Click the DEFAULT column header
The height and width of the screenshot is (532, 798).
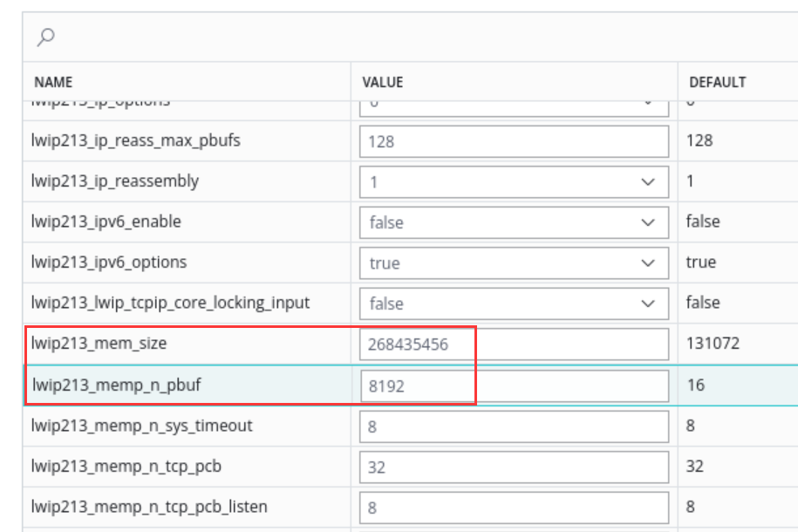point(718,82)
